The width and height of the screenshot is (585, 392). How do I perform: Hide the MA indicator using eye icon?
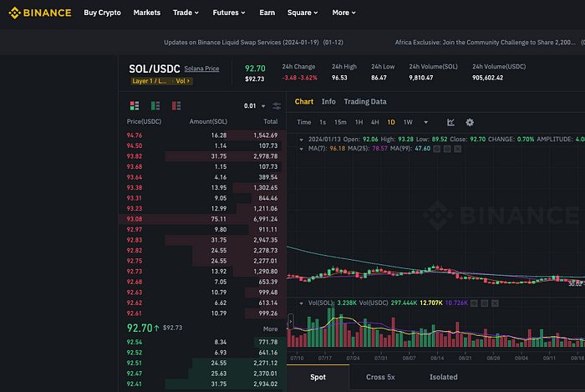click(437, 149)
